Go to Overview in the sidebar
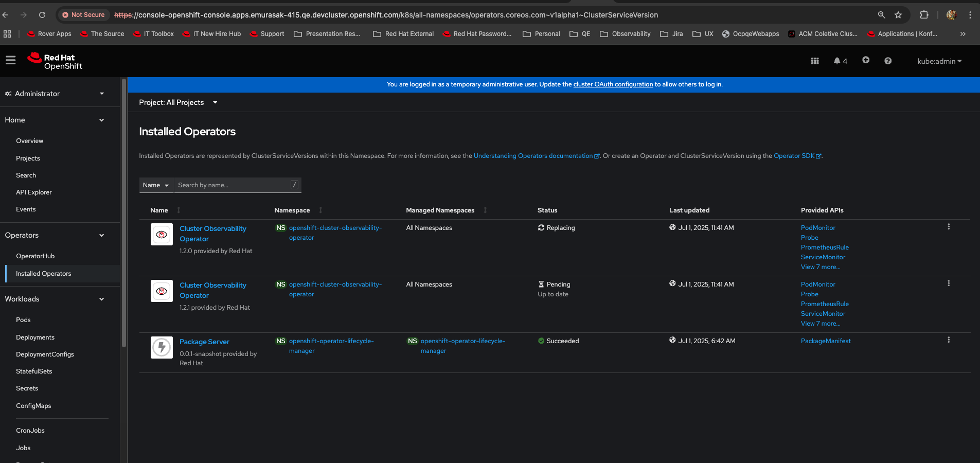 coord(29,141)
